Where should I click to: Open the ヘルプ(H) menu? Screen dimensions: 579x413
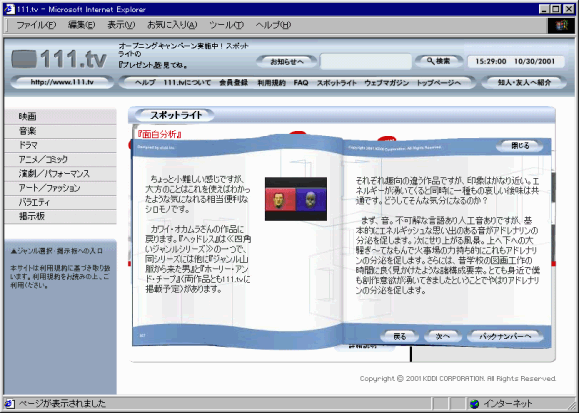point(273,25)
